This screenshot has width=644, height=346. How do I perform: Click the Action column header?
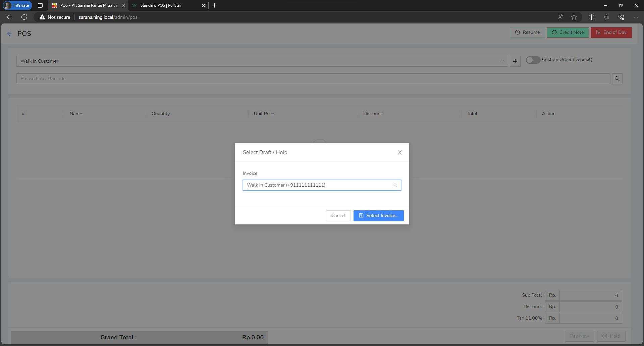click(x=549, y=114)
